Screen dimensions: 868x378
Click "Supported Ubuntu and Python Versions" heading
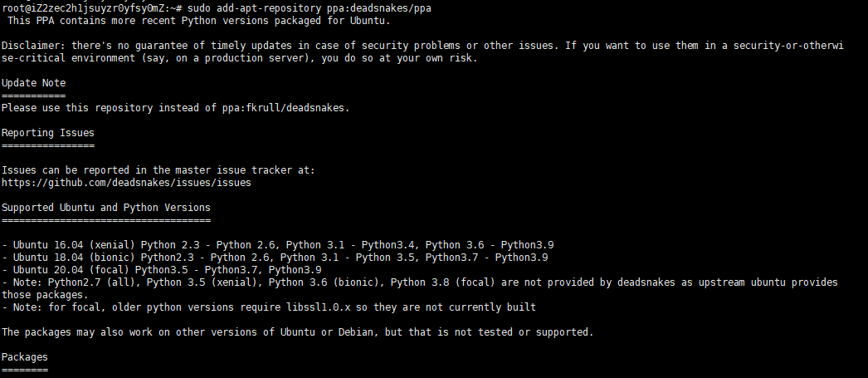tap(106, 208)
